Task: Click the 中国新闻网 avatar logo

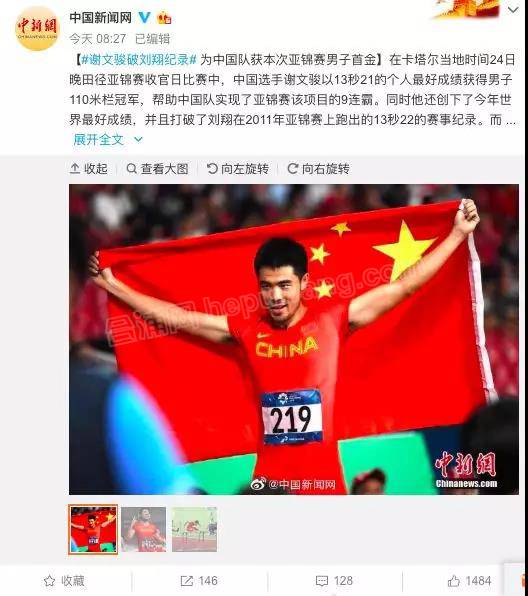Action: pos(37,29)
